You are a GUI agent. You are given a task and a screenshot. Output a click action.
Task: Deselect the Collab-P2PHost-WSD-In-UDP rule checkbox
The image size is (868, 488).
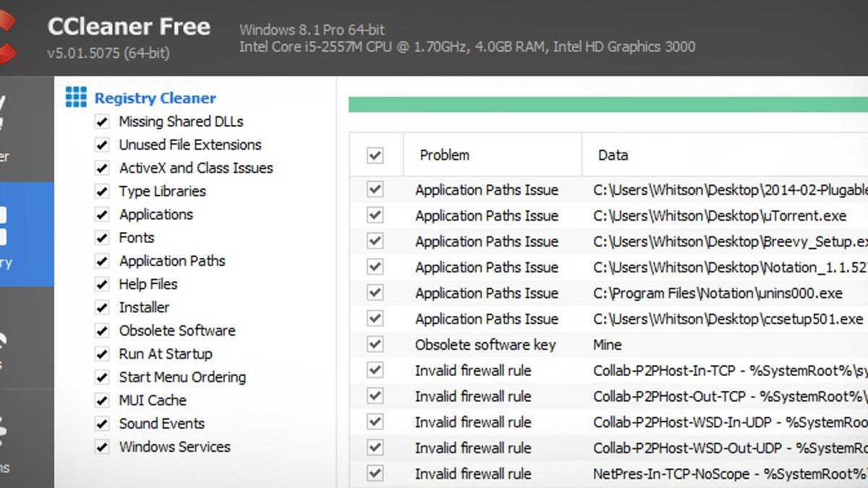375,422
